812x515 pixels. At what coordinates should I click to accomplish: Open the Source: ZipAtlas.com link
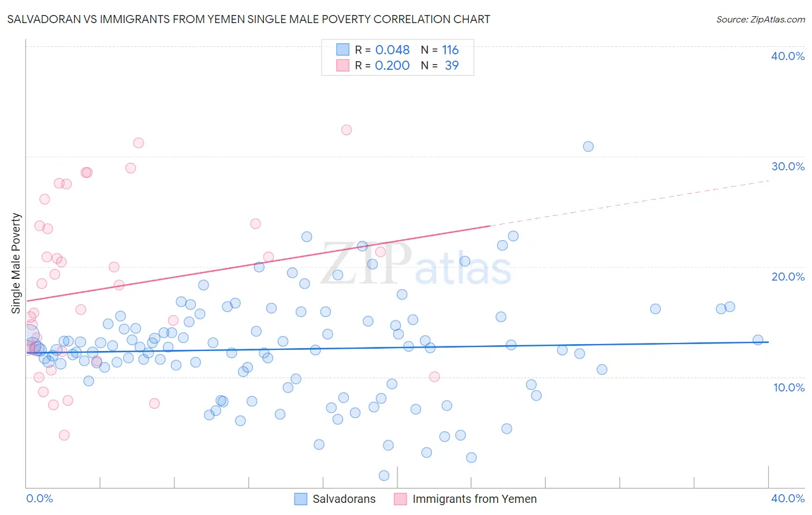[x=761, y=20]
